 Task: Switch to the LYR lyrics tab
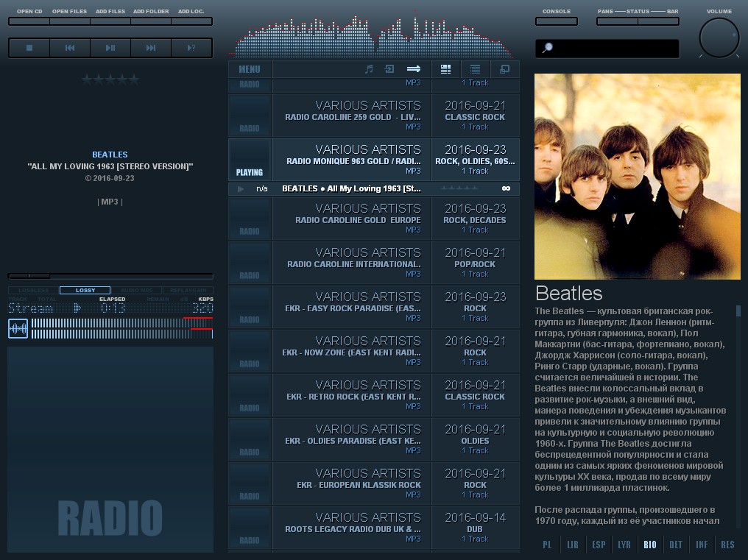624,545
